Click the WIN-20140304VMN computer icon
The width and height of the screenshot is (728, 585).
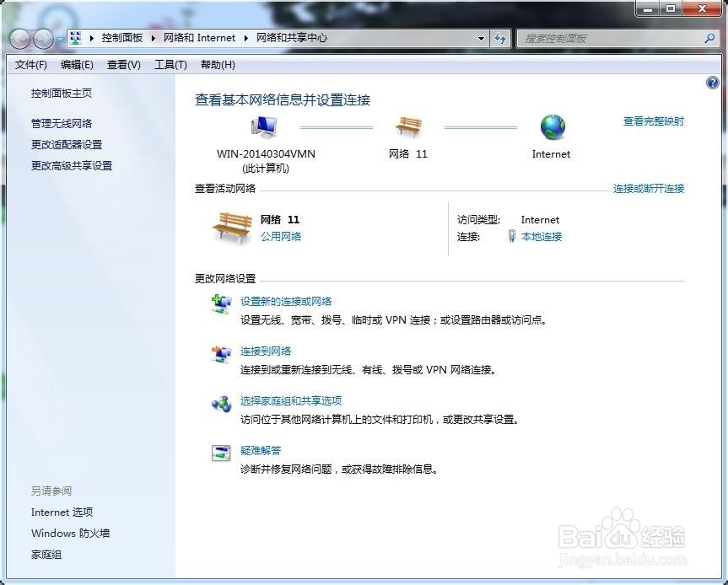263,125
